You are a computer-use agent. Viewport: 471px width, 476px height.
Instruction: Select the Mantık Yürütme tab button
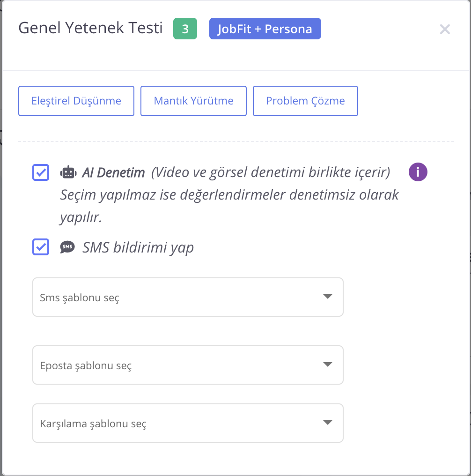pos(193,101)
